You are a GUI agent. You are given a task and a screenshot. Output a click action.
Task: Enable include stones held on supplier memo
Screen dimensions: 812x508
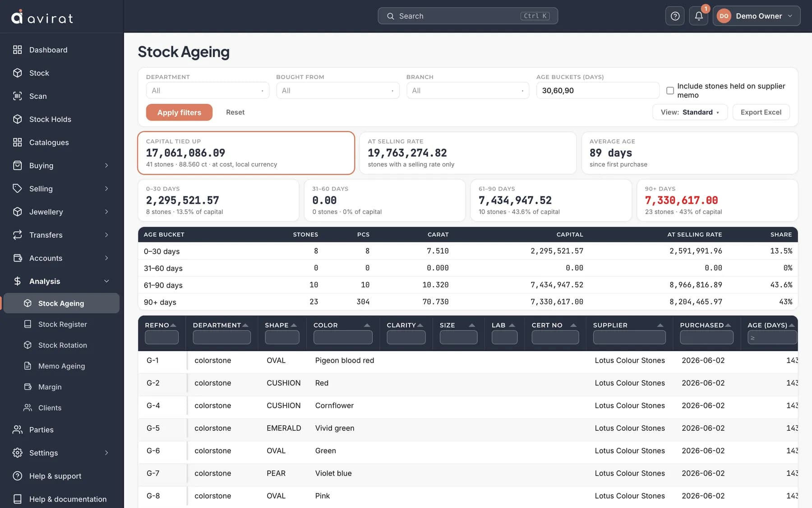click(670, 90)
